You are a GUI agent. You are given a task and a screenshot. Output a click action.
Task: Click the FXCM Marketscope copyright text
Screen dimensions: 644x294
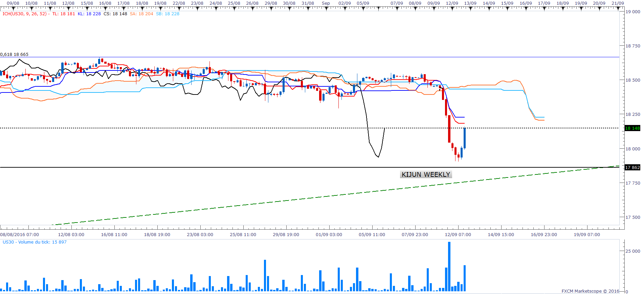[x=590, y=291]
